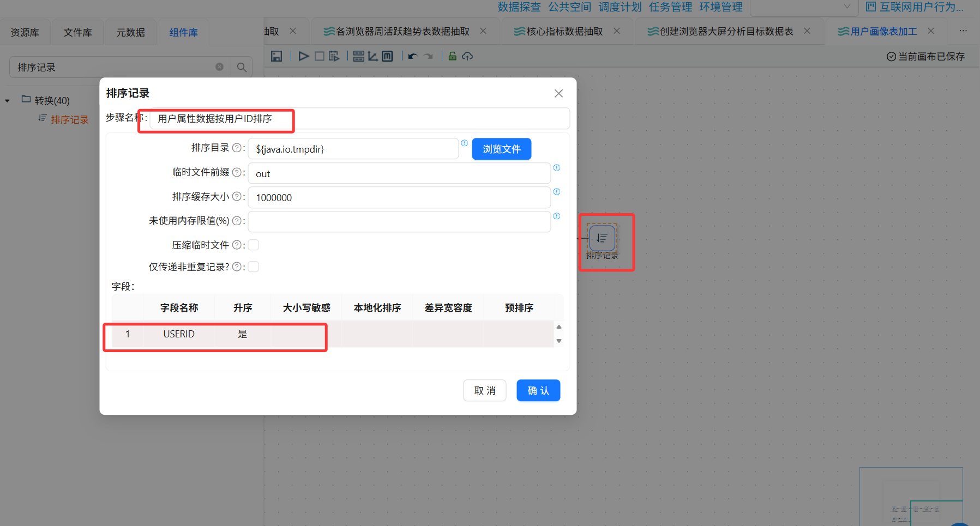Switch to the 组件库 tab
Image resolution: width=980 pixels, height=526 pixels.
pos(183,33)
